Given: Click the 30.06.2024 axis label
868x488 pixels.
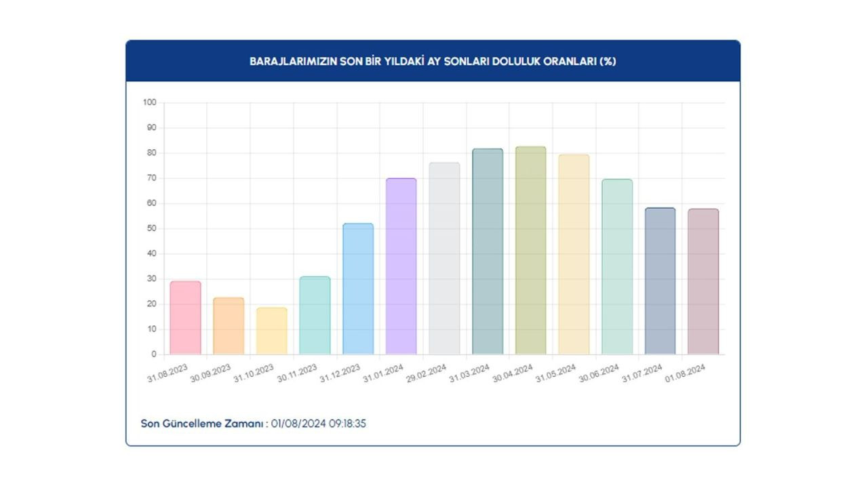Looking at the screenshot, I should [599, 373].
